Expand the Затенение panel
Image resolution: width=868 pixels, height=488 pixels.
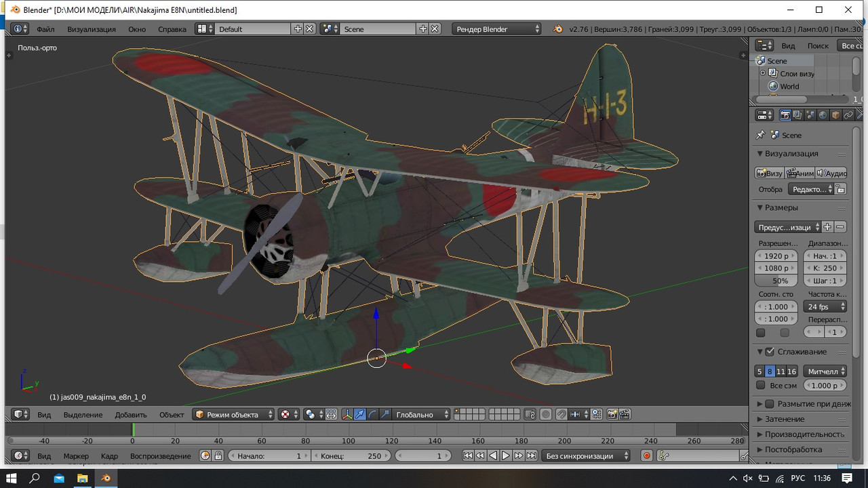(x=785, y=419)
